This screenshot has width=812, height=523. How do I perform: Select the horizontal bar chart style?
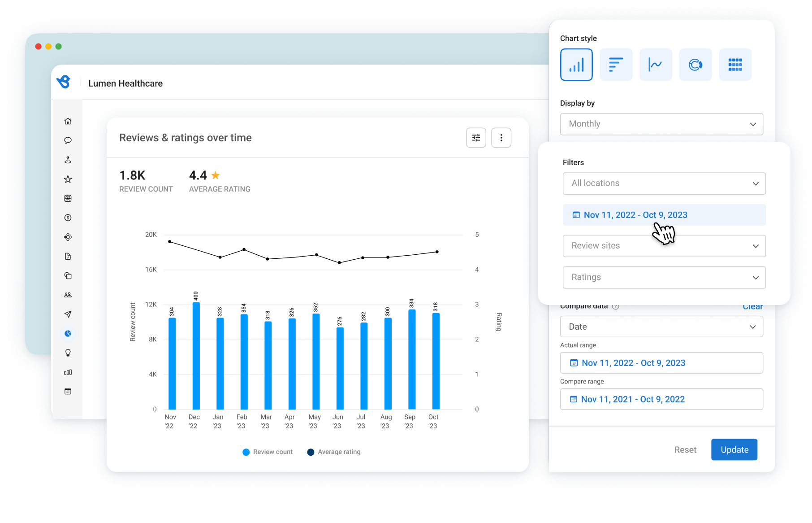tap(616, 65)
